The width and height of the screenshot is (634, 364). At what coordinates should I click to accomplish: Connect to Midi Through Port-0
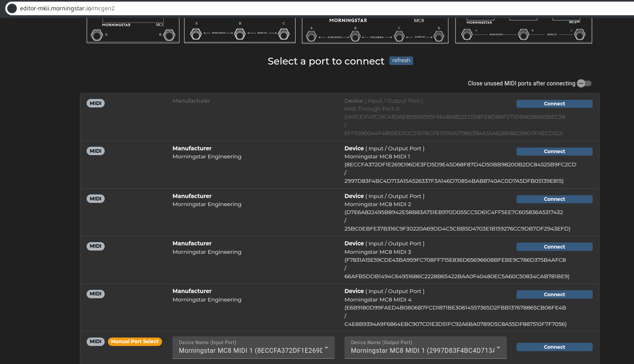tap(554, 104)
